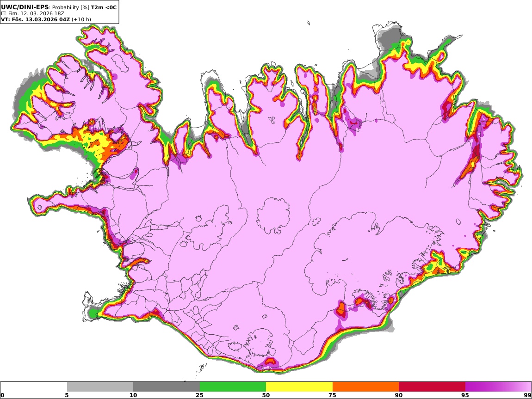The width and height of the screenshot is (532, 399).
Task: Click the 'VT: Fös. 13.03.2026 04Z' line
Action: click(x=35, y=19)
